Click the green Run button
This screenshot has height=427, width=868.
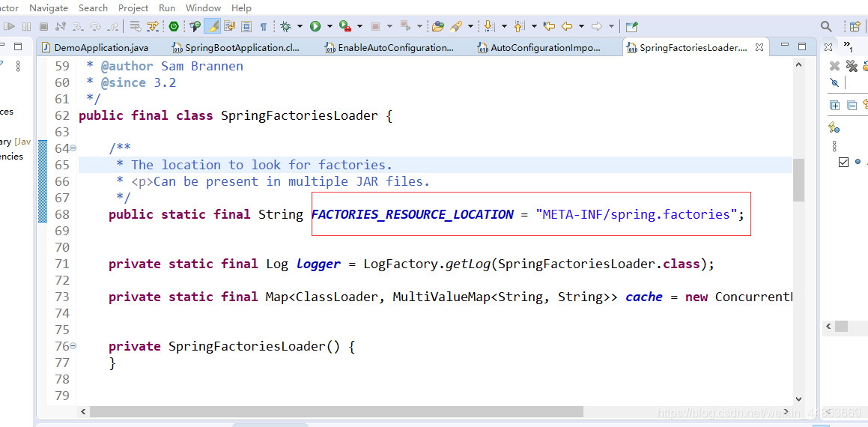[x=315, y=26]
